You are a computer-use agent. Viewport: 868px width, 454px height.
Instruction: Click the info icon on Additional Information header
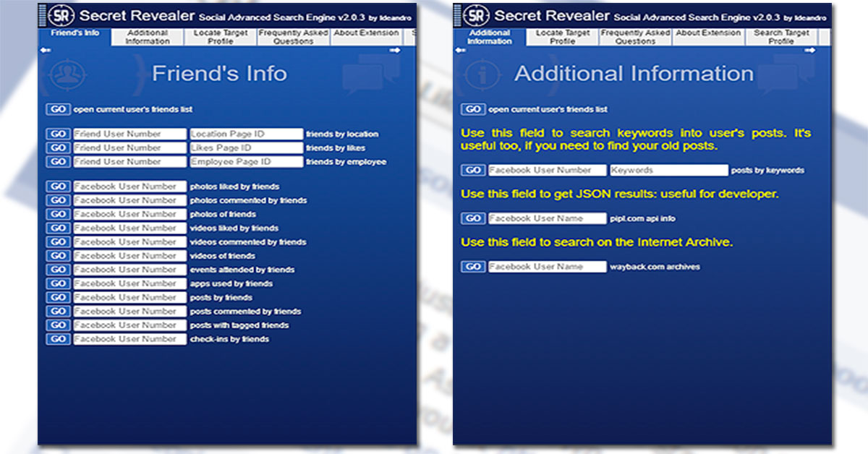click(x=482, y=74)
